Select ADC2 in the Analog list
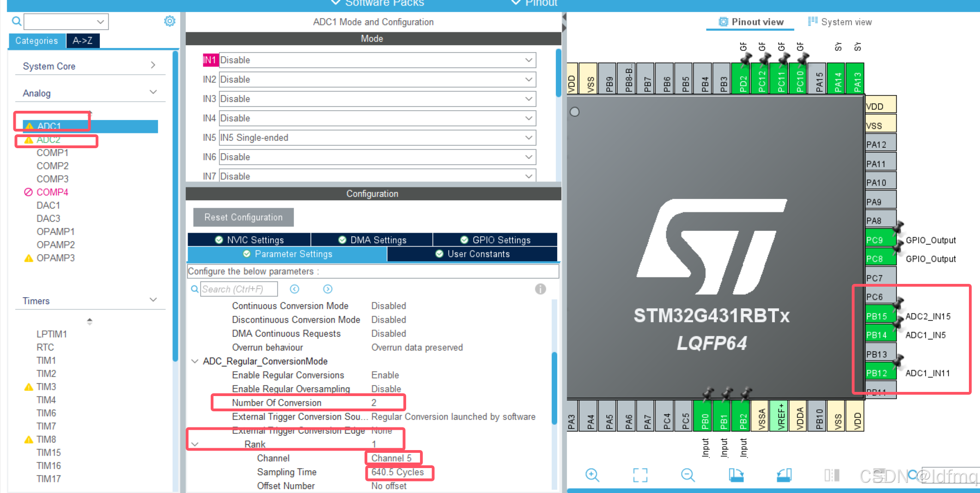The width and height of the screenshot is (980, 493). [49, 139]
